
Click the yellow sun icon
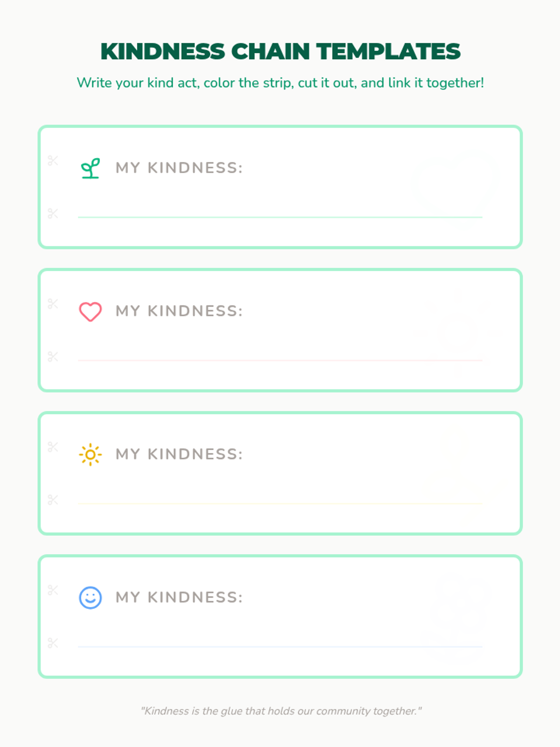[x=91, y=454]
